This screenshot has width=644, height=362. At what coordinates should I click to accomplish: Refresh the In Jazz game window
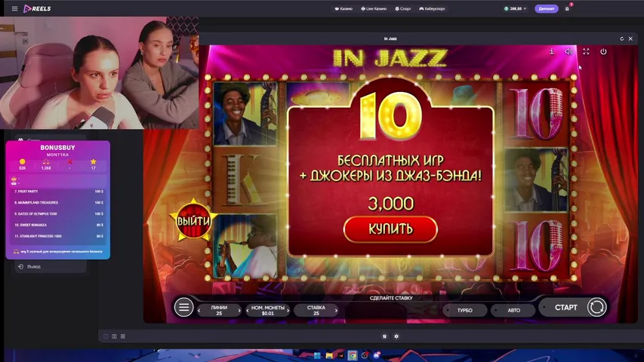coord(622,38)
